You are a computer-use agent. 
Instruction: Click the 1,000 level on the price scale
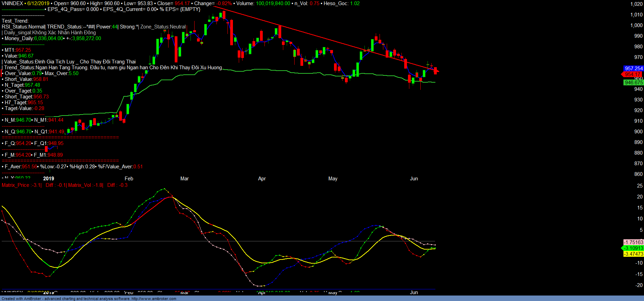(x=636, y=25)
